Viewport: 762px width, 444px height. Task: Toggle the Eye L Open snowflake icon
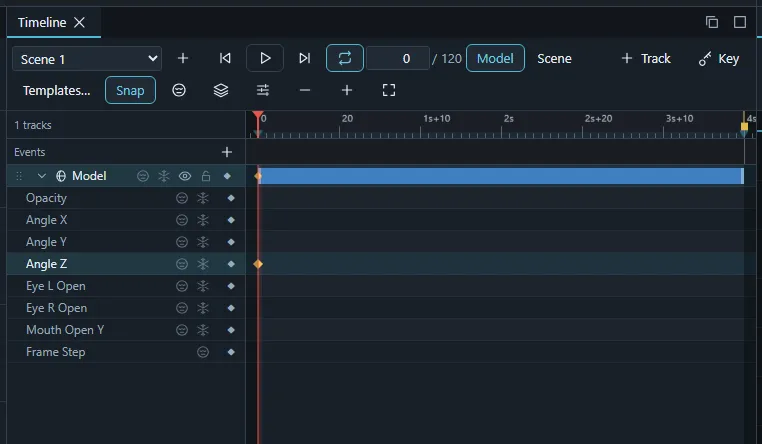click(203, 286)
